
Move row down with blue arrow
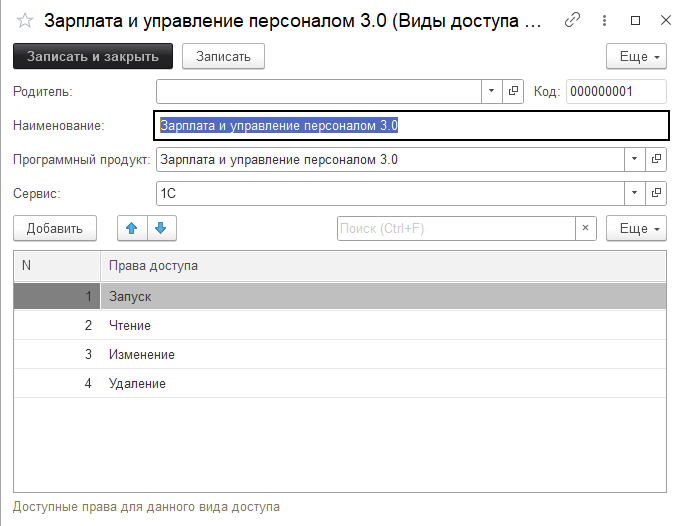click(161, 228)
